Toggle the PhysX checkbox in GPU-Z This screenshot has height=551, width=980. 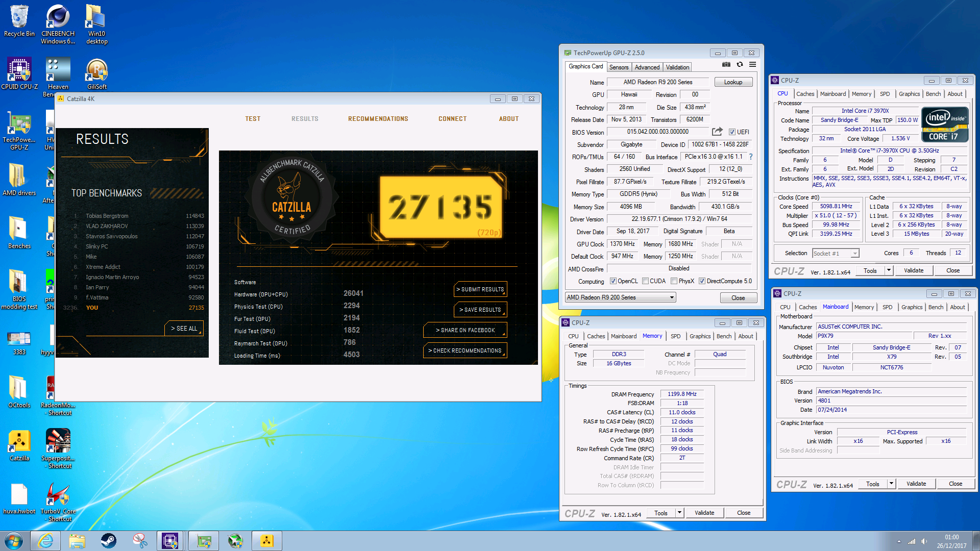tap(674, 281)
